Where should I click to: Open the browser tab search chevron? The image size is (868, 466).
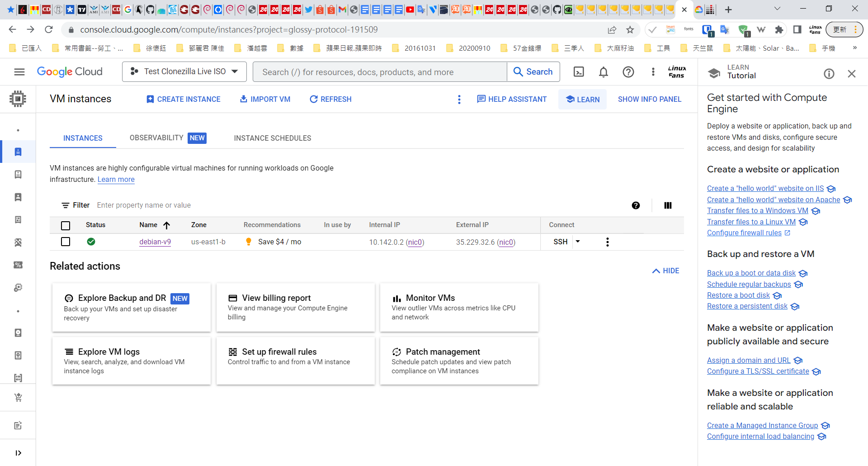pos(777,9)
